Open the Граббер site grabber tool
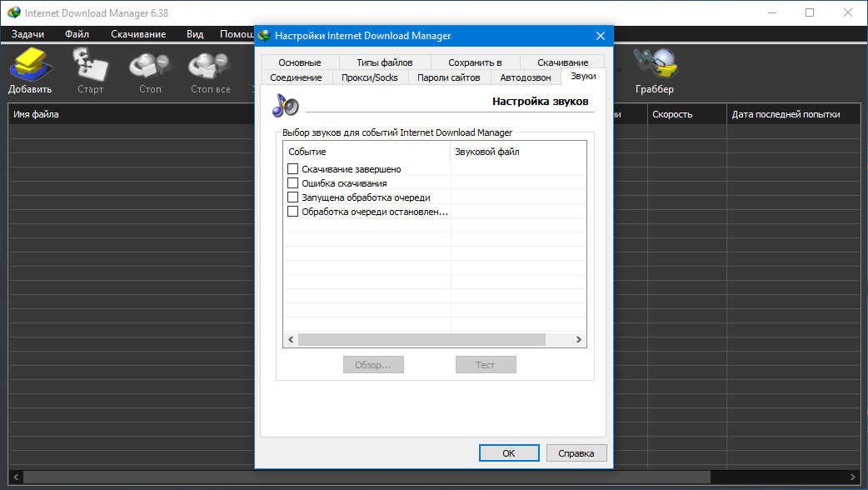Screen dimensions: 868x490 [655, 71]
